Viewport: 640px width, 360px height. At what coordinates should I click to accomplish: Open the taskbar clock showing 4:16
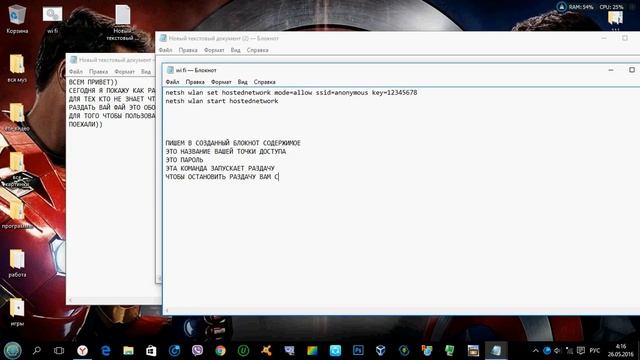click(620, 350)
